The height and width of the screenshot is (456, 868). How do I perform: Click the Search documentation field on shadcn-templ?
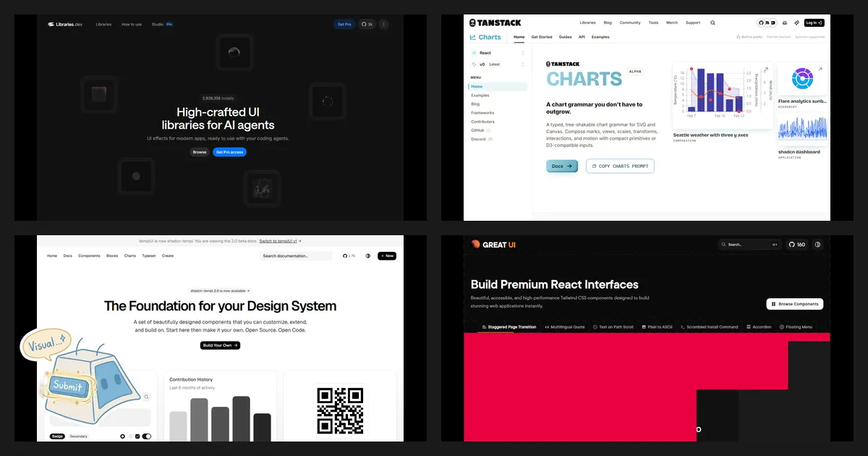point(297,256)
